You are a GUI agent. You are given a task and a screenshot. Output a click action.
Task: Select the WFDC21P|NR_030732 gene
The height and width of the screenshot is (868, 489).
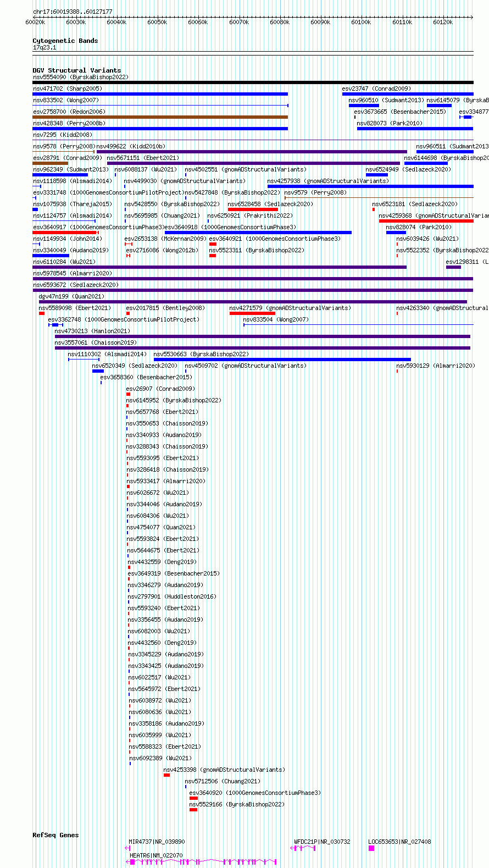pyautogui.click(x=322, y=842)
